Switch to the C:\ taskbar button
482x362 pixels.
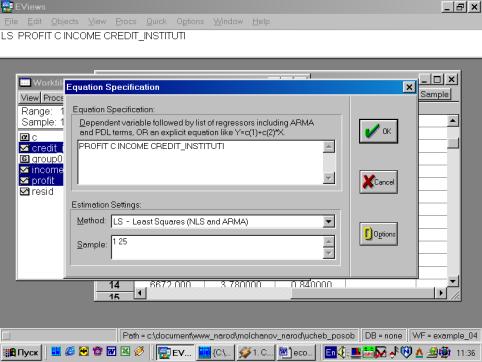[215, 353]
